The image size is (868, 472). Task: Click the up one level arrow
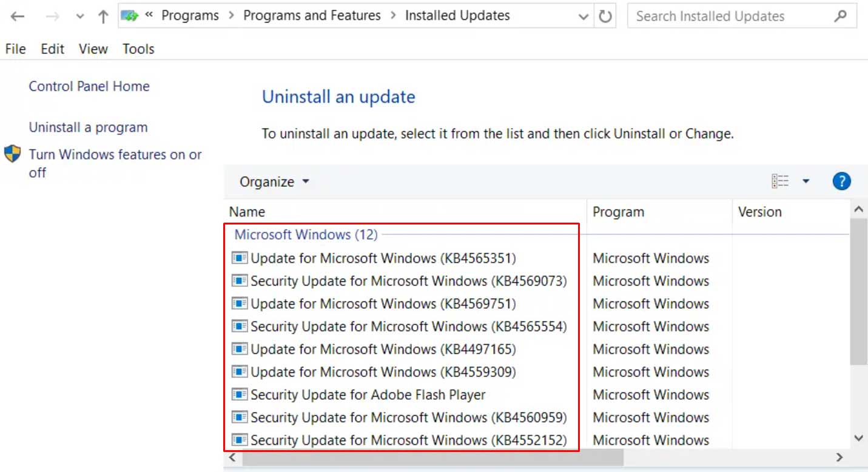[103, 16]
